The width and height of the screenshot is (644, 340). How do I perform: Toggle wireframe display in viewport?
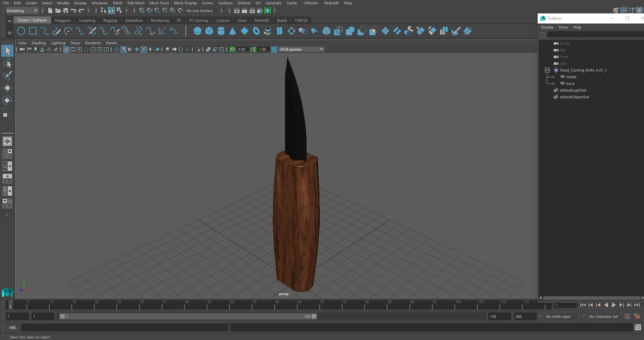coord(117,49)
